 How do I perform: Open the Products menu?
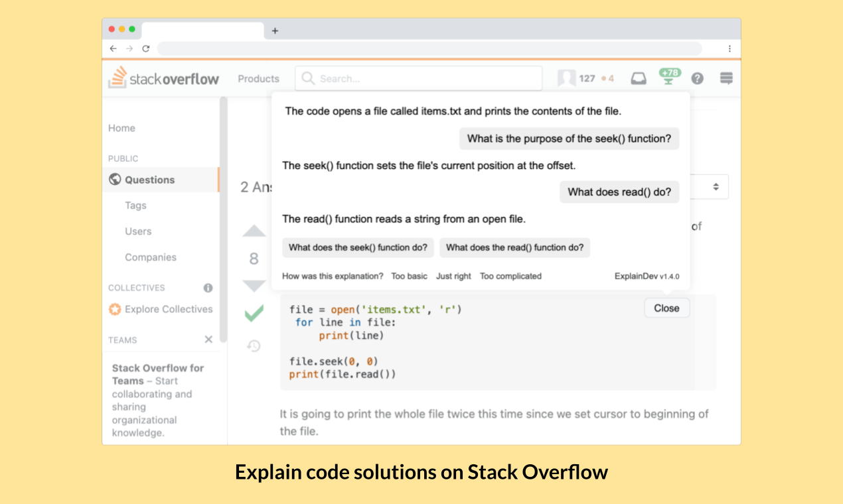click(x=259, y=78)
